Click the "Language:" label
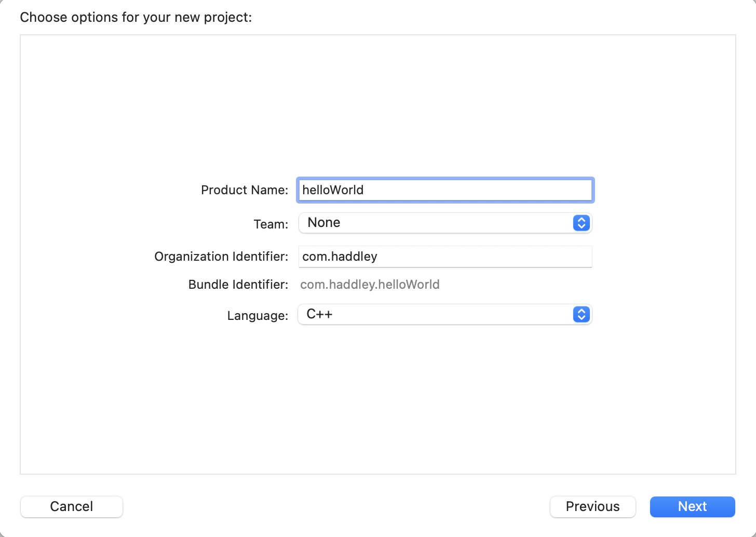The height and width of the screenshot is (537, 756). tap(258, 316)
